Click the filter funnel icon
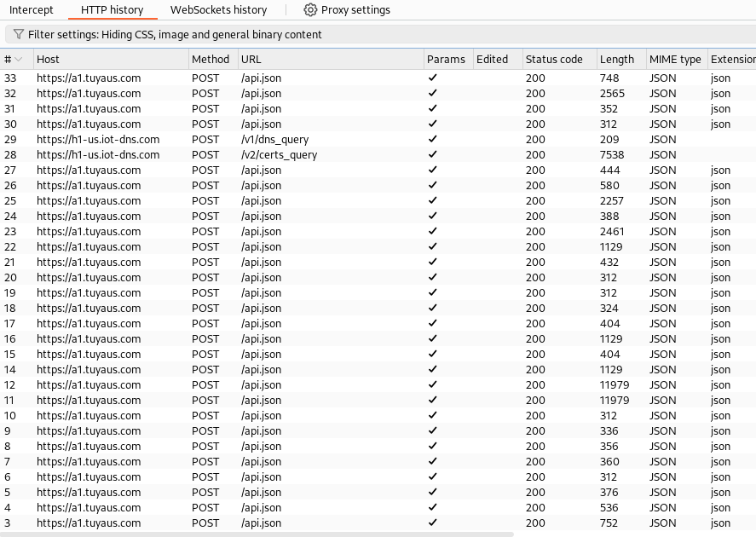Viewport: 756px width, 537px height. tap(17, 34)
